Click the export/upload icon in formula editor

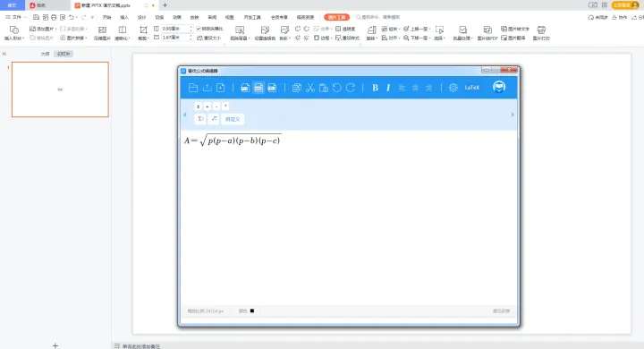pyautogui.click(x=207, y=88)
